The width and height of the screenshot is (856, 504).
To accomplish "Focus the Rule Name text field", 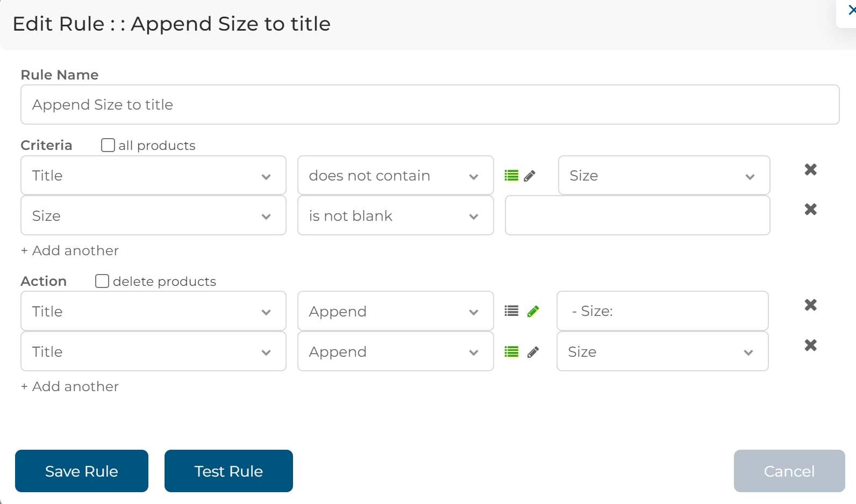I will 430,105.
